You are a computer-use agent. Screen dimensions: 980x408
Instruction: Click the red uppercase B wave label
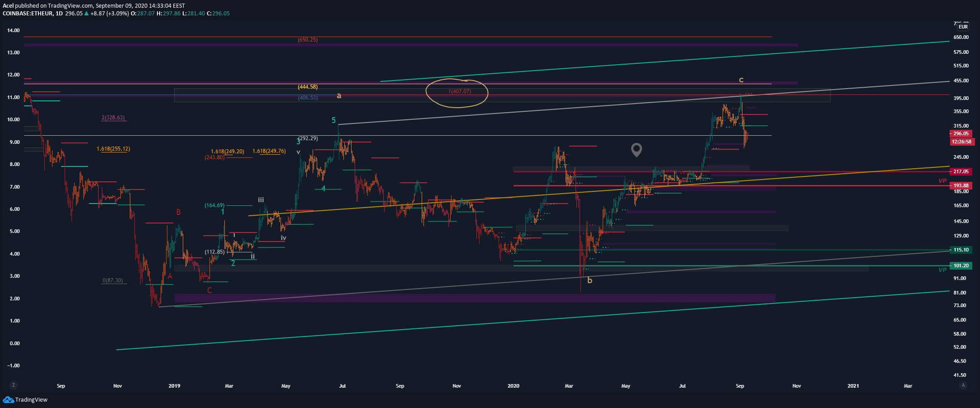179,212
